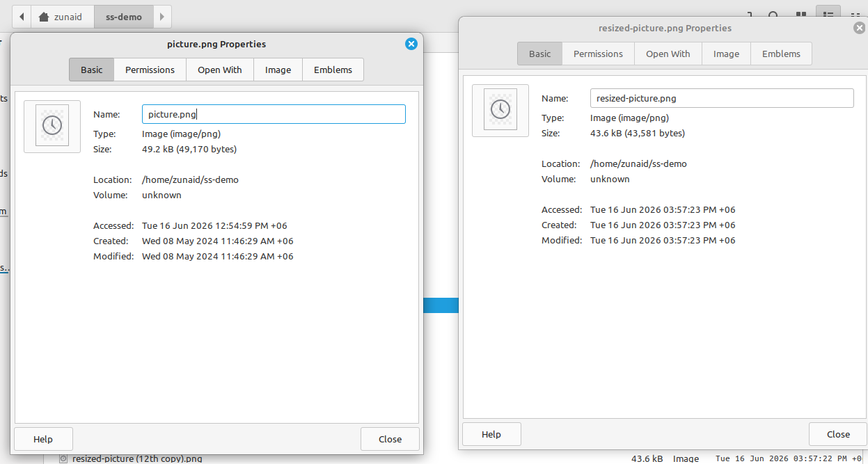Image resolution: width=868 pixels, height=464 pixels.
Task: Open the Open With tab in resized-picture.png Properties
Action: tap(668, 54)
